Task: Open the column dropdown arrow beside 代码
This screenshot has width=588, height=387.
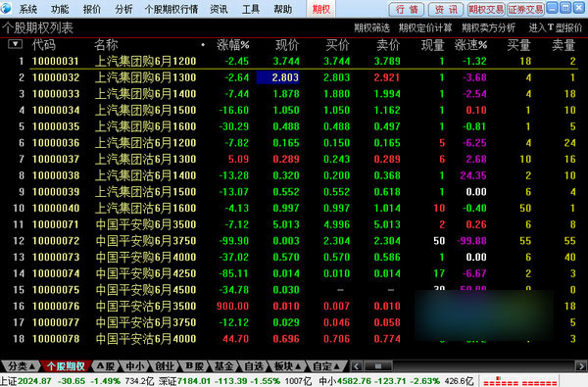Action: 15,44
